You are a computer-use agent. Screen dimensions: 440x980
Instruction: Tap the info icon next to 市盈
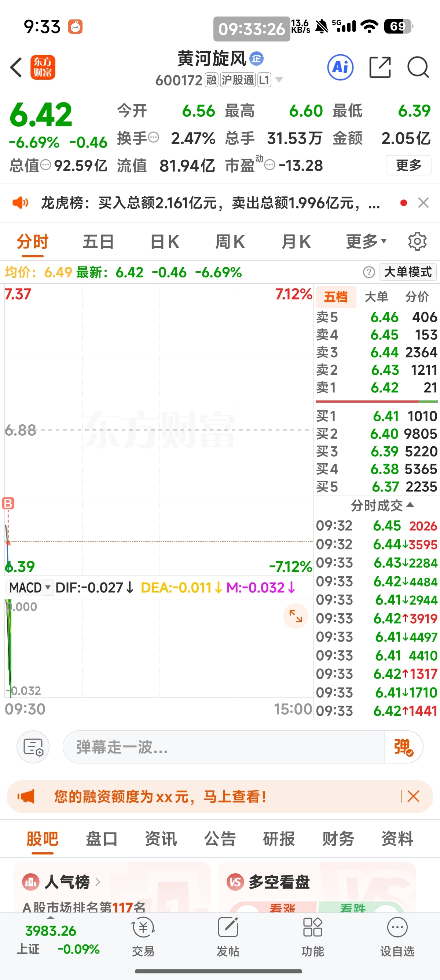point(269,165)
